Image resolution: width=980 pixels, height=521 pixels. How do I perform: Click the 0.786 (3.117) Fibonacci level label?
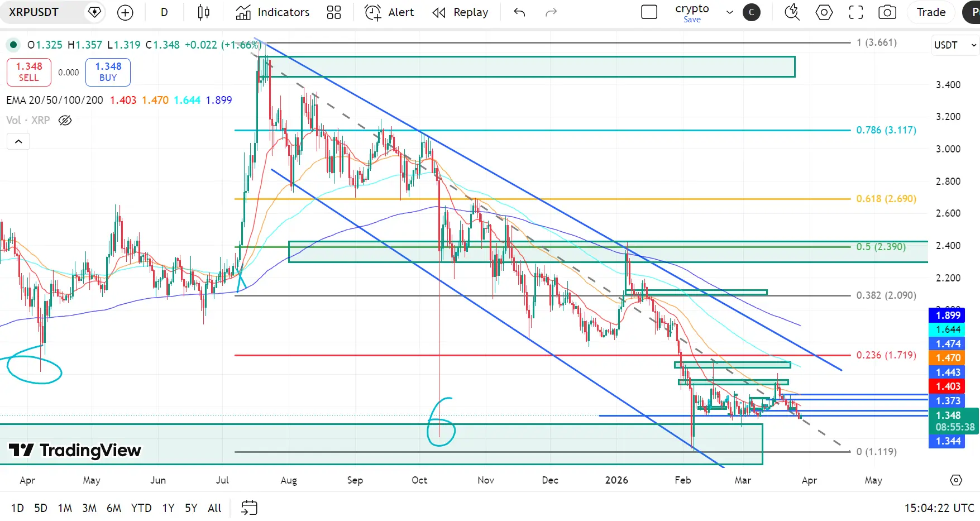pyautogui.click(x=886, y=130)
